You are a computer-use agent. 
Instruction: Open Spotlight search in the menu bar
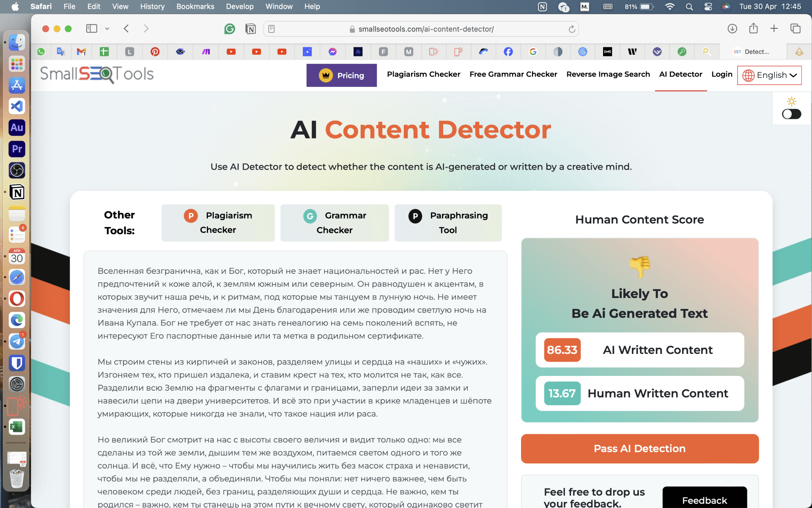(689, 6)
